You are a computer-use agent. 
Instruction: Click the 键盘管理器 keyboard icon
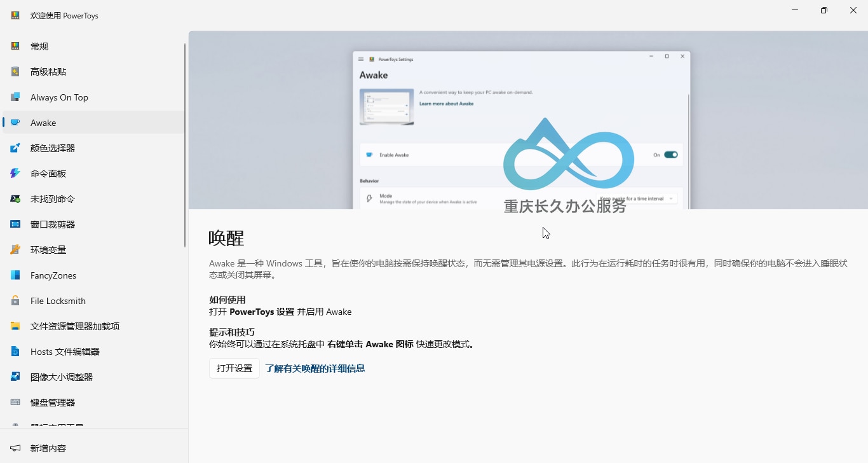pos(15,403)
